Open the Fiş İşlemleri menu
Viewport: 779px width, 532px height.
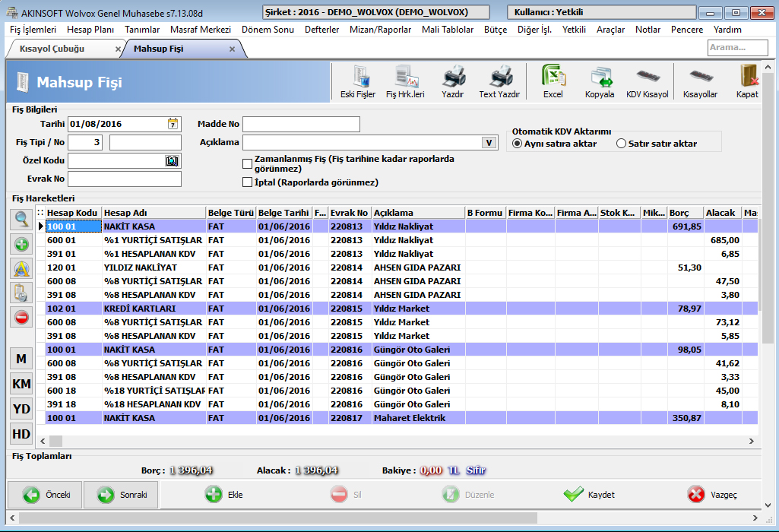tap(33, 30)
